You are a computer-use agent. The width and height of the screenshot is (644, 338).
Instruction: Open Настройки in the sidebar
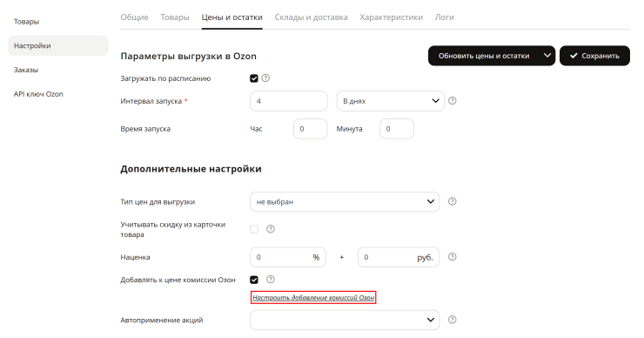[x=58, y=45]
